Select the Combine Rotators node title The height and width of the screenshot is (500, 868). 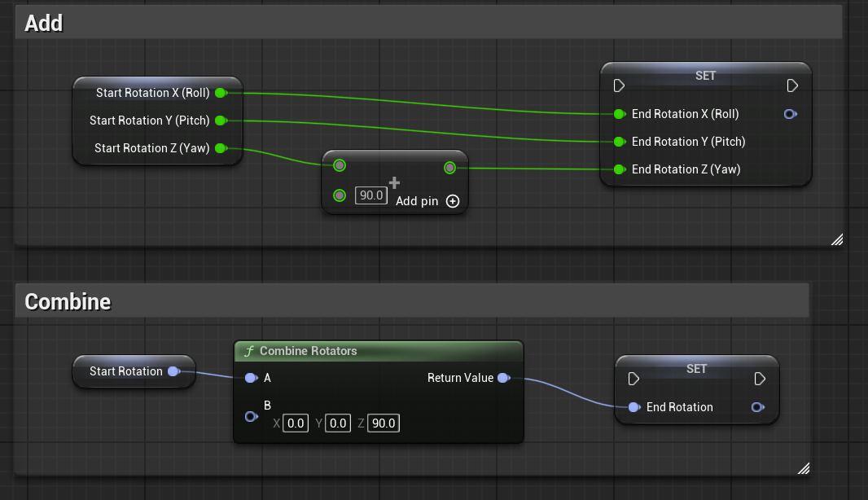click(x=309, y=351)
